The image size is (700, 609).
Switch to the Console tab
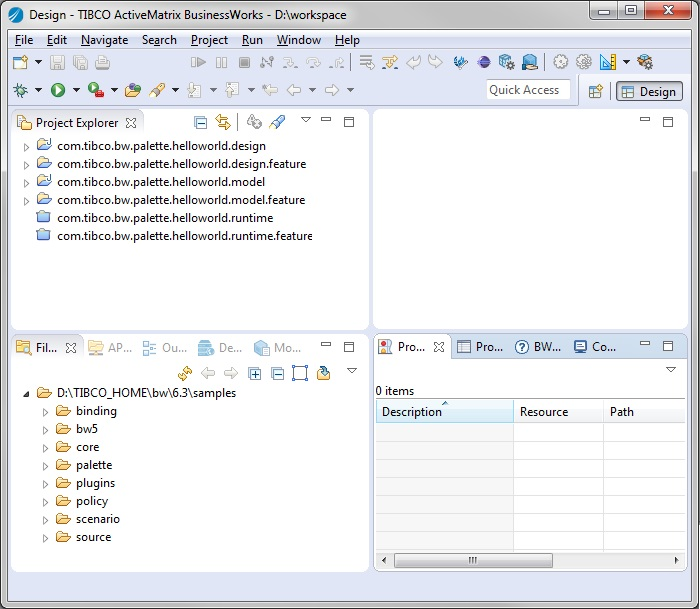tap(595, 347)
